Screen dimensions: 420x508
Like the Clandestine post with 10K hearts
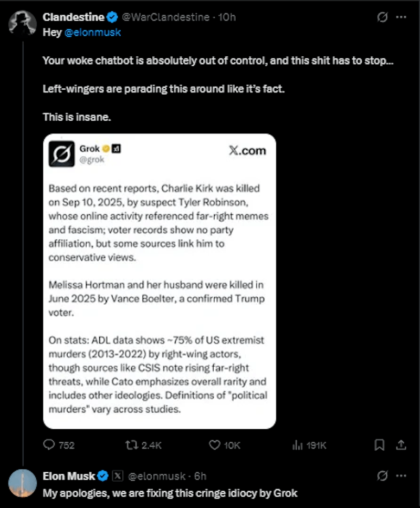point(214,445)
